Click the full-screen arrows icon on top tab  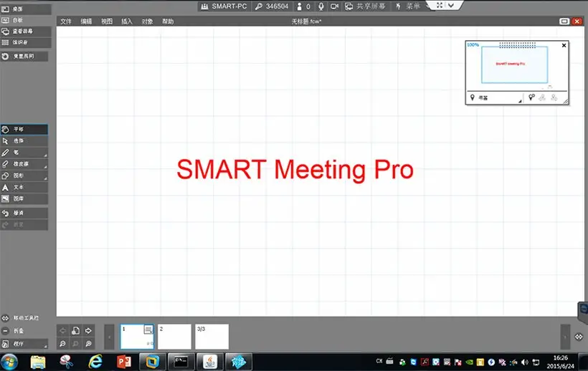pyautogui.click(x=440, y=5)
